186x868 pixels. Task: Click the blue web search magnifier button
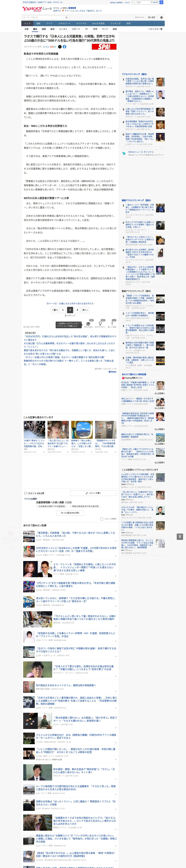(161, 2)
